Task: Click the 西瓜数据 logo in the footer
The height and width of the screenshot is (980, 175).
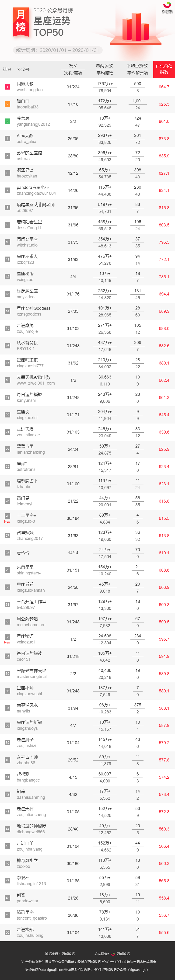Action: [121, 954]
